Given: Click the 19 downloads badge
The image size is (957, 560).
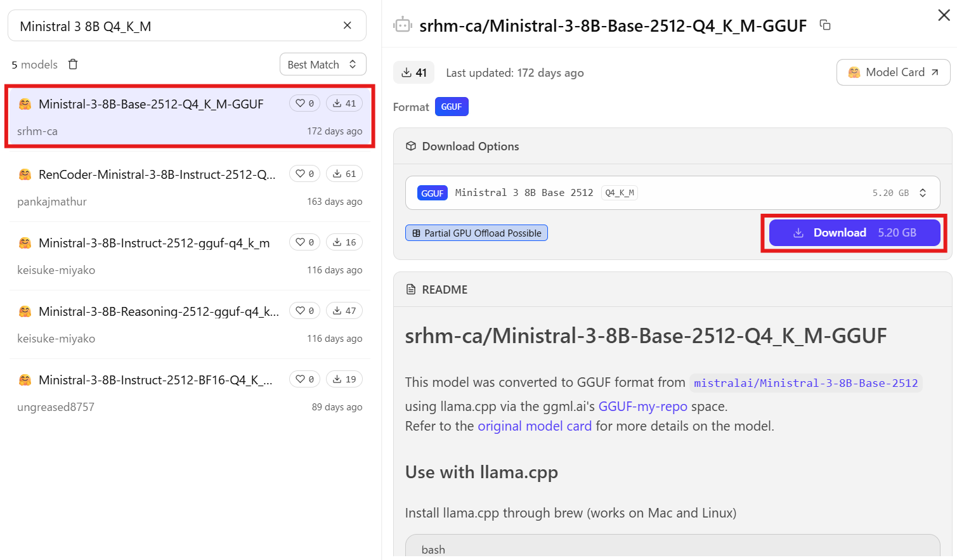Looking at the screenshot, I should pos(344,379).
